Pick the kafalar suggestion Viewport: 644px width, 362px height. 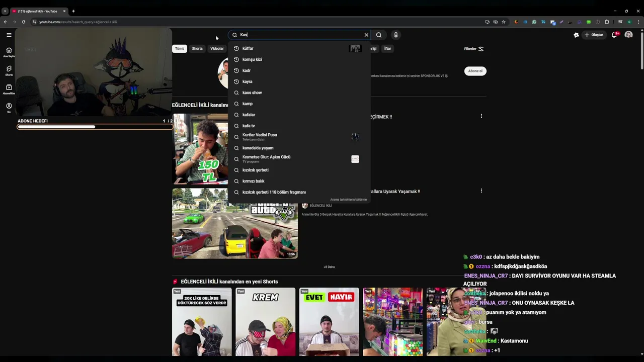click(299, 115)
